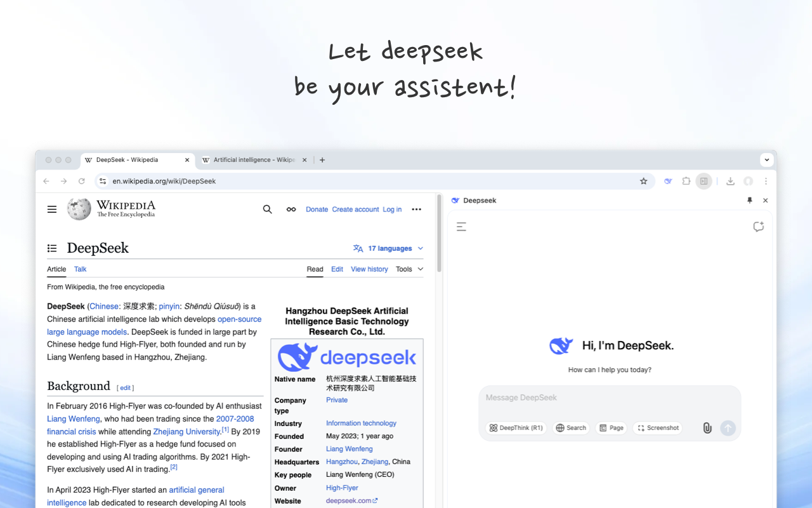Image resolution: width=812 pixels, height=508 pixels.
Task: Focus the Message DeepSeek input
Action: 610,398
